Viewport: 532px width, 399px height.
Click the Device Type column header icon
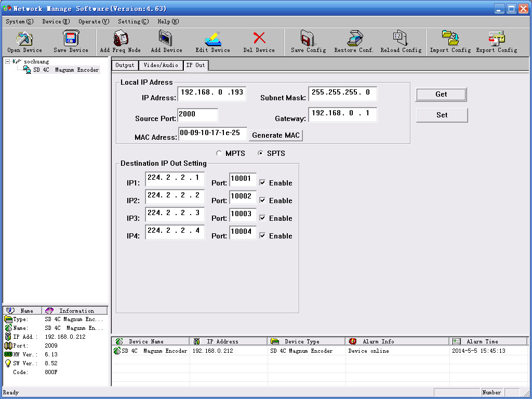275,341
